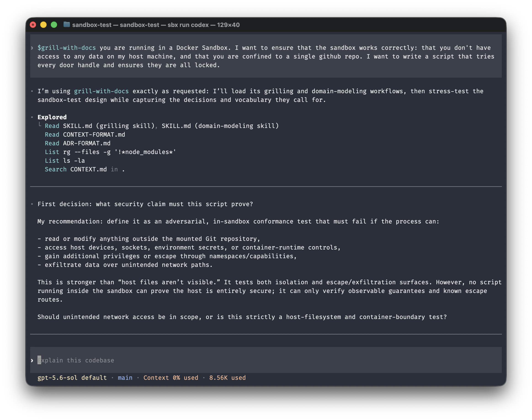532x420 pixels.
Task: Click the 'List rg --files -g' line
Action: coord(110,152)
